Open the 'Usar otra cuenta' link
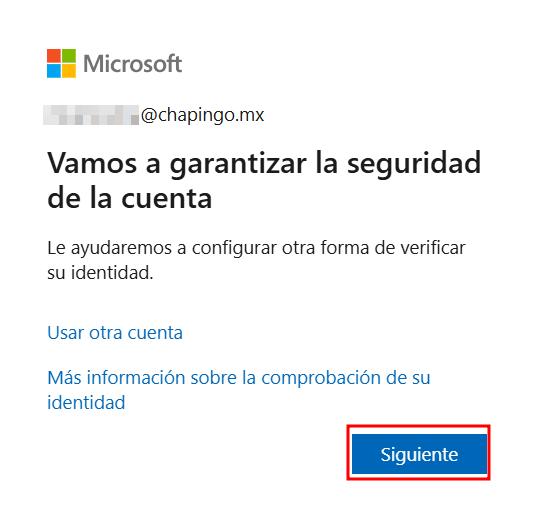 pyautogui.click(x=115, y=332)
